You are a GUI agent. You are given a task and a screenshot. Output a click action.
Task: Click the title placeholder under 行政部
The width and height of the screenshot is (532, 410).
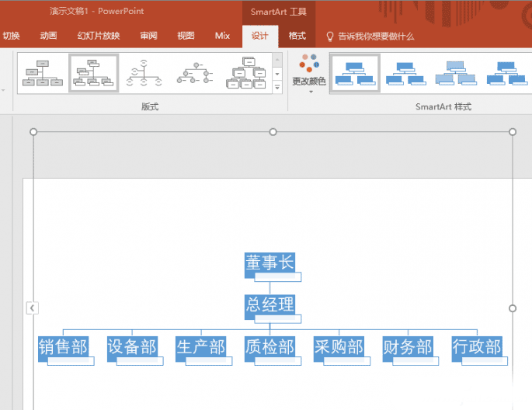pyautogui.click(x=485, y=361)
